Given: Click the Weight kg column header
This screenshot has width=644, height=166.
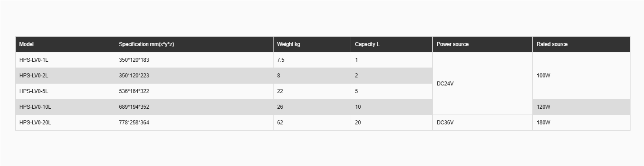Looking at the screenshot, I should (x=312, y=44).
